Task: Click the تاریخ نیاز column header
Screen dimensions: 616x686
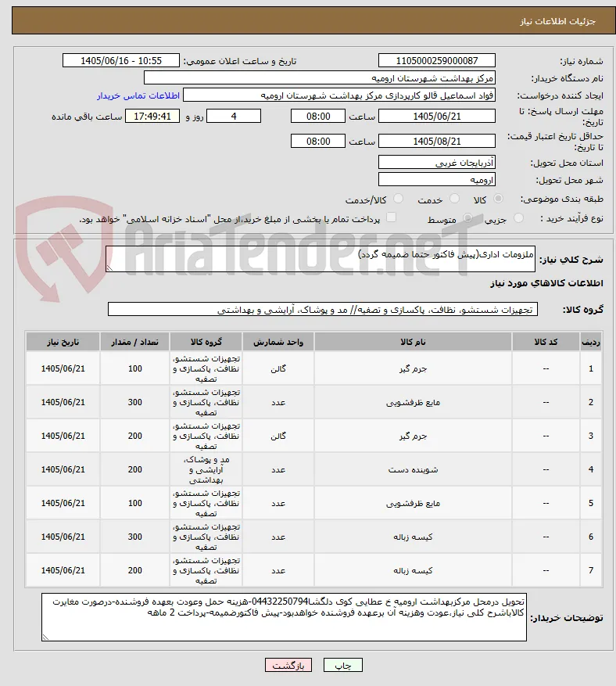Action: click(63, 342)
